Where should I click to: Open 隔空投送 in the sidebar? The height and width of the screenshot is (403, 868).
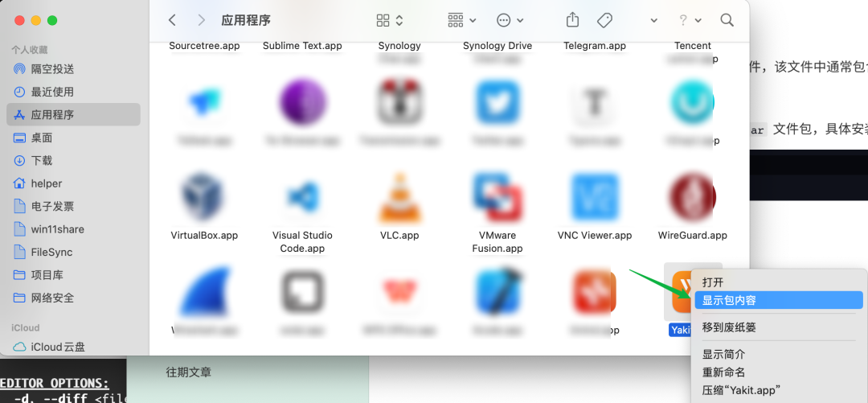[74, 69]
